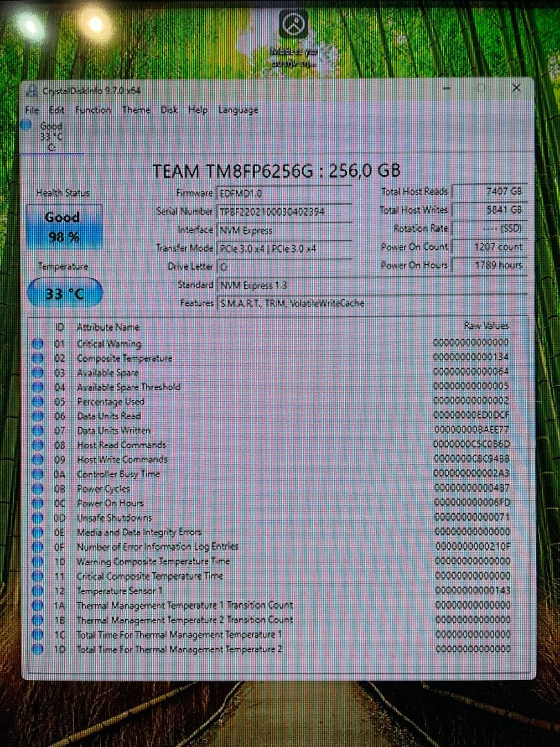
Task: Click the Good 98 % health status button
Action: pos(64,228)
